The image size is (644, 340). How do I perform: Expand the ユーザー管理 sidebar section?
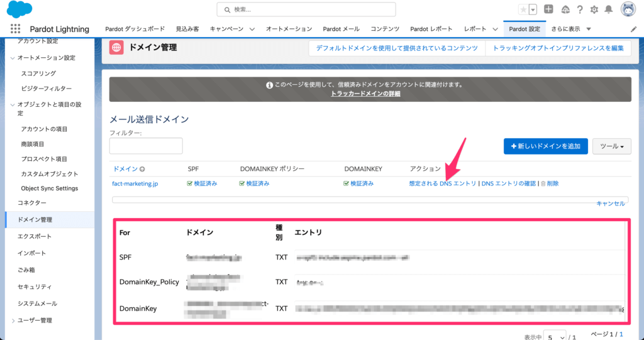pyautogui.click(x=13, y=321)
